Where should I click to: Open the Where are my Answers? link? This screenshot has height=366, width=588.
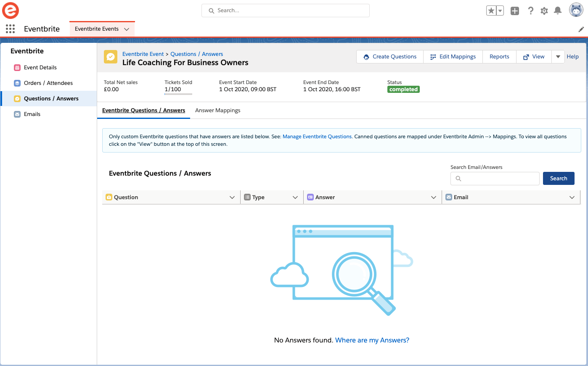point(372,340)
